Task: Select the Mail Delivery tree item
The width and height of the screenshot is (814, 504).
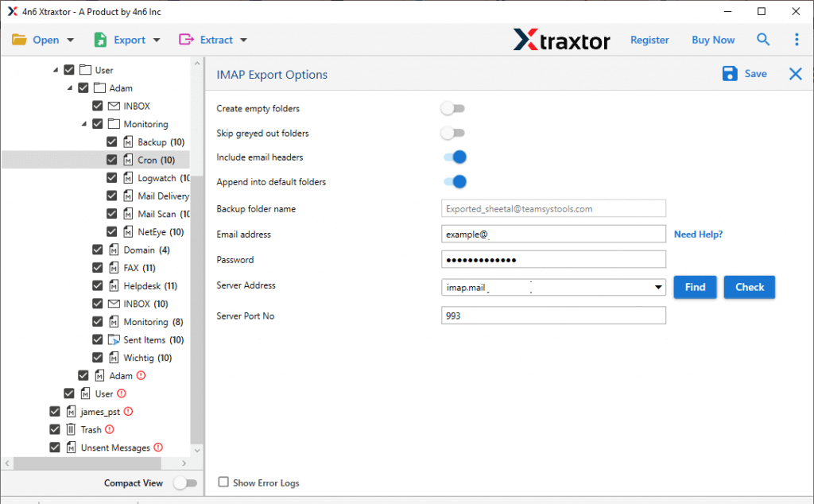Action: (x=163, y=196)
